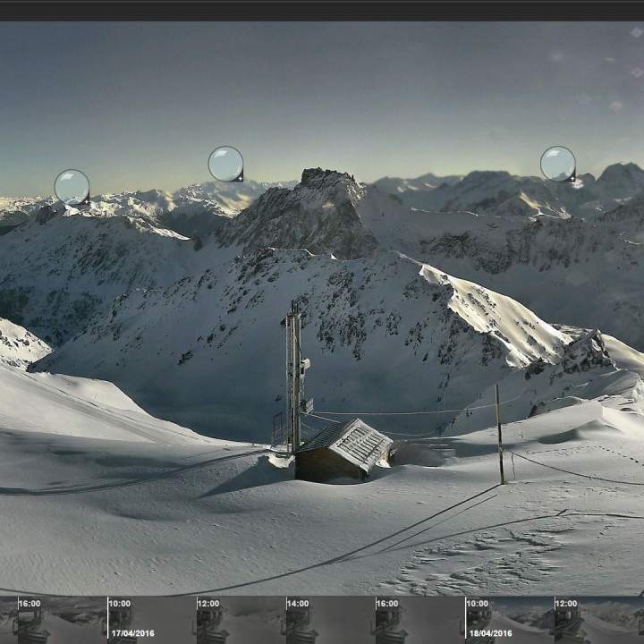Open the magnifier bubble left of the central rocky summit
The height and width of the screenshot is (644, 644).
click(x=225, y=164)
